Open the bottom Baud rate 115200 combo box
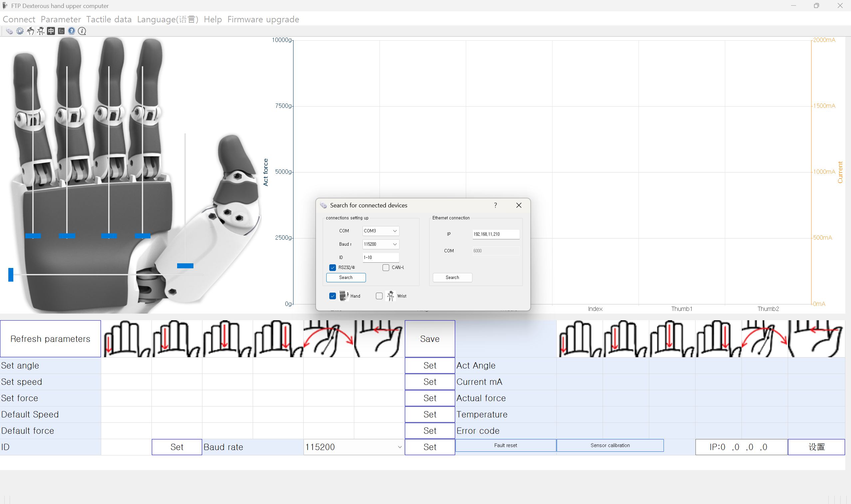 click(354, 447)
